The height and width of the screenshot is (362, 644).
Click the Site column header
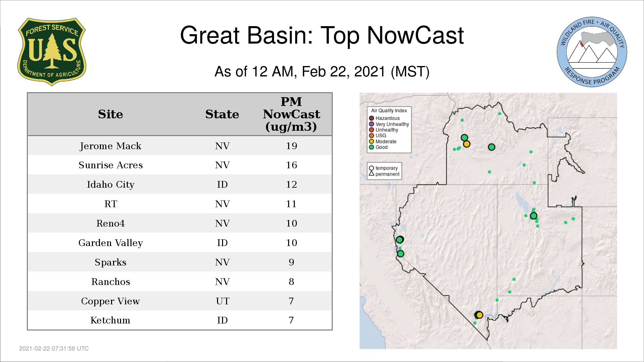coord(110,114)
